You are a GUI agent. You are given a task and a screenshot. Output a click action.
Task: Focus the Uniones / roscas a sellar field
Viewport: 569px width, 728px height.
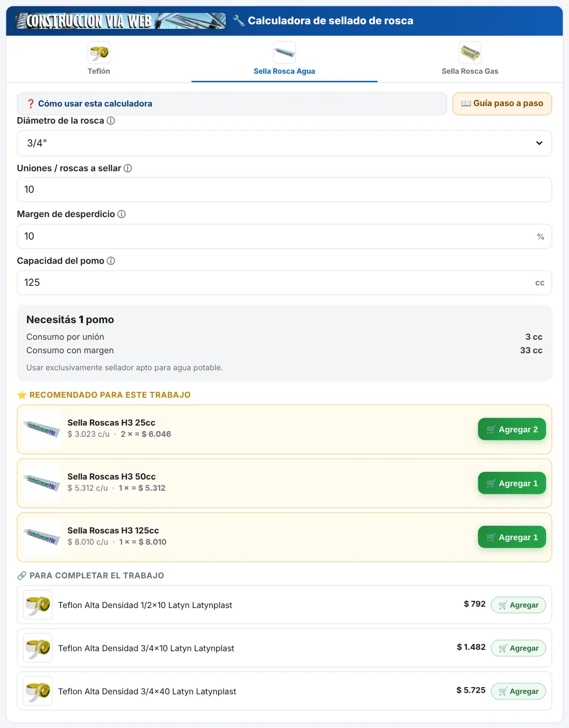tap(284, 190)
